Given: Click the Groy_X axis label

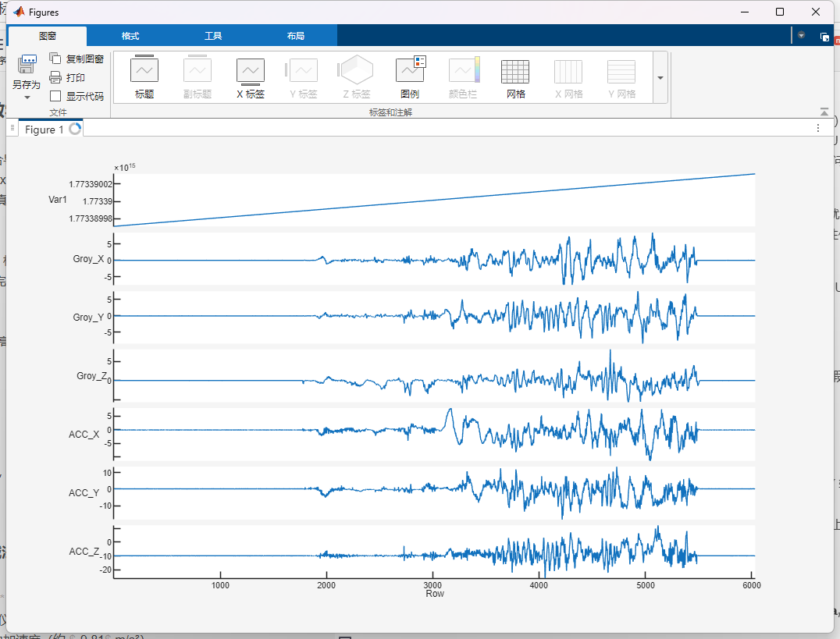Looking at the screenshot, I should click(88, 259).
